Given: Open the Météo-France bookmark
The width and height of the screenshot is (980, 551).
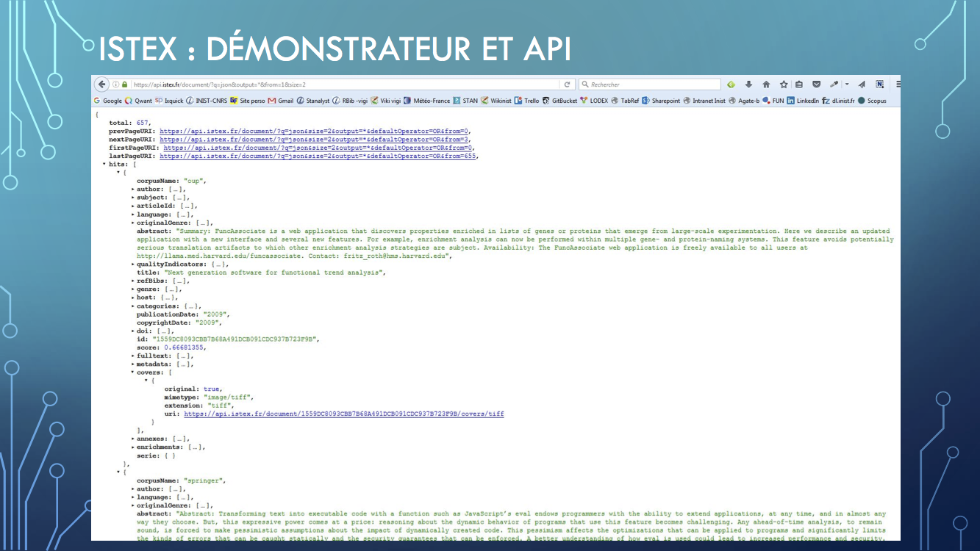Looking at the screenshot, I should click(x=426, y=101).
